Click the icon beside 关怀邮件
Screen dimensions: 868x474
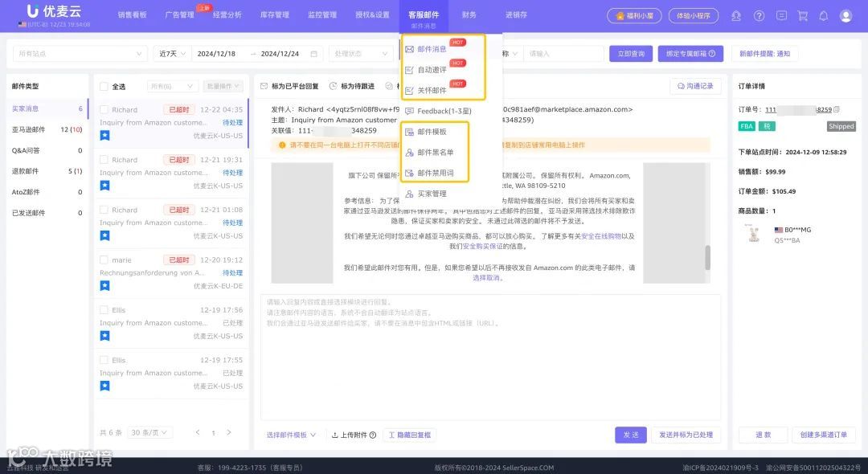409,90
